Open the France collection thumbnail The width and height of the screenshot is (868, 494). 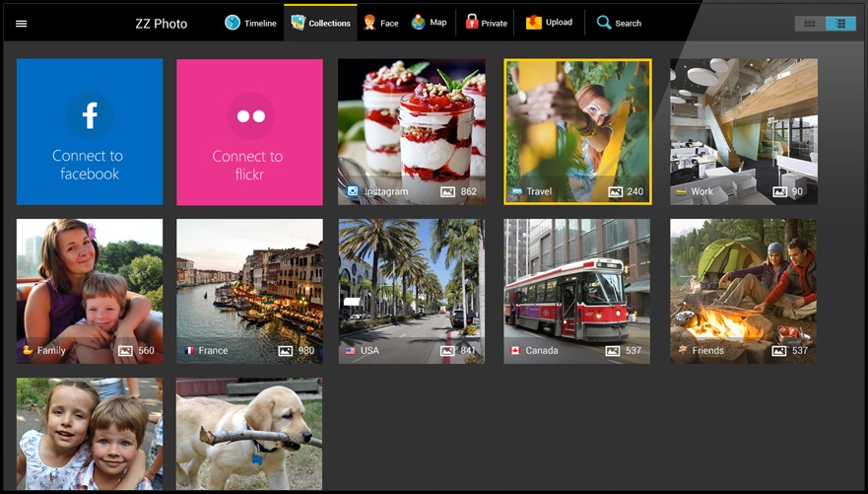coord(249,291)
